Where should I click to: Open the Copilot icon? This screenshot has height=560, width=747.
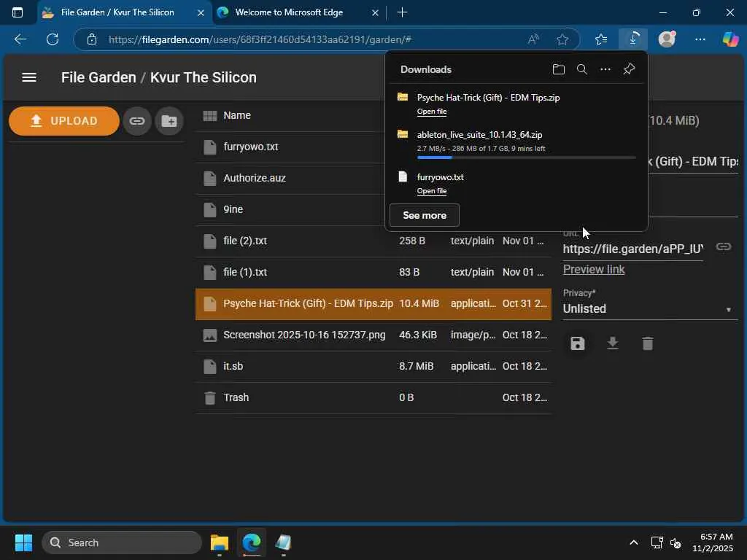pos(730,39)
